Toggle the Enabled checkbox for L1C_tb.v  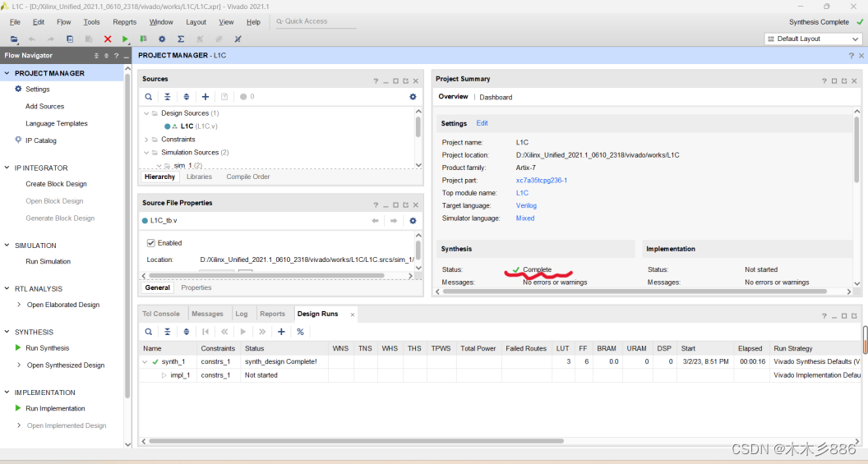point(150,243)
